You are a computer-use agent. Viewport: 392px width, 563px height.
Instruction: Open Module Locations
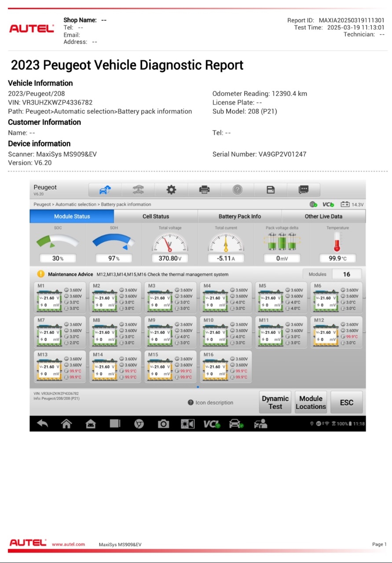pos(311,402)
